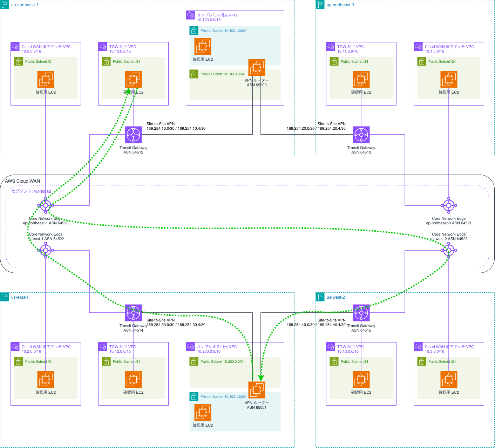Click the 'Private Subnet 10.100.1.0/24' label
Image resolution: width=495 pixels, height=448 pixels.
(x=223, y=31)
